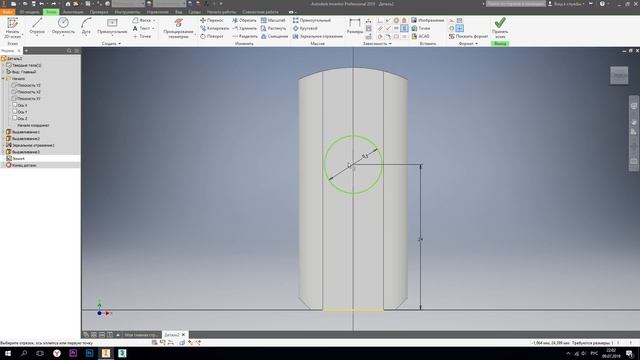Toggle visibility checkbox of Плоскость XZ
The height and width of the screenshot is (360, 640).
point(14,92)
